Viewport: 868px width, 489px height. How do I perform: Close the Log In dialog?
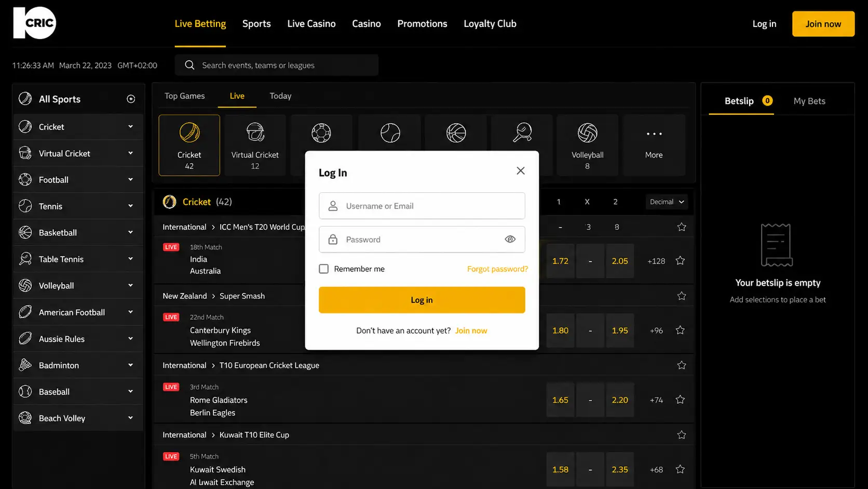click(x=521, y=171)
